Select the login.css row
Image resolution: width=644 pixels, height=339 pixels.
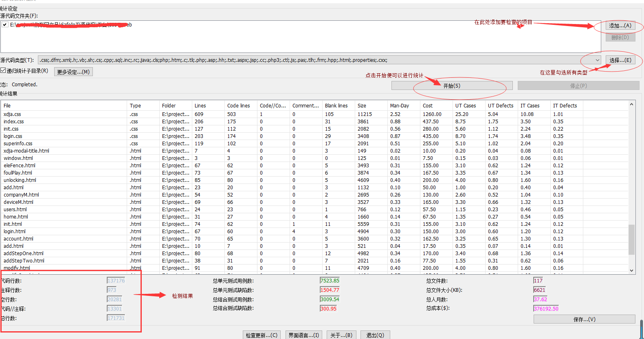tap(314, 136)
